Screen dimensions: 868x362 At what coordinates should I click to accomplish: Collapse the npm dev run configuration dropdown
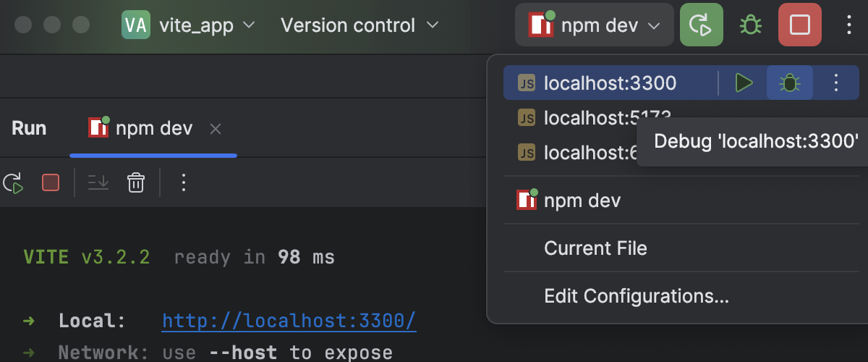click(x=594, y=26)
